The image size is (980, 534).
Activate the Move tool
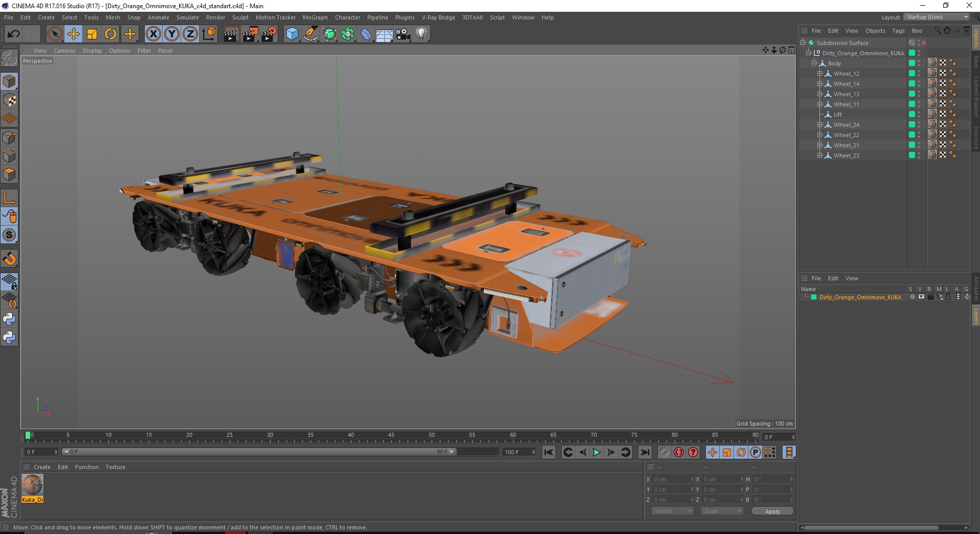tap(73, 34)
